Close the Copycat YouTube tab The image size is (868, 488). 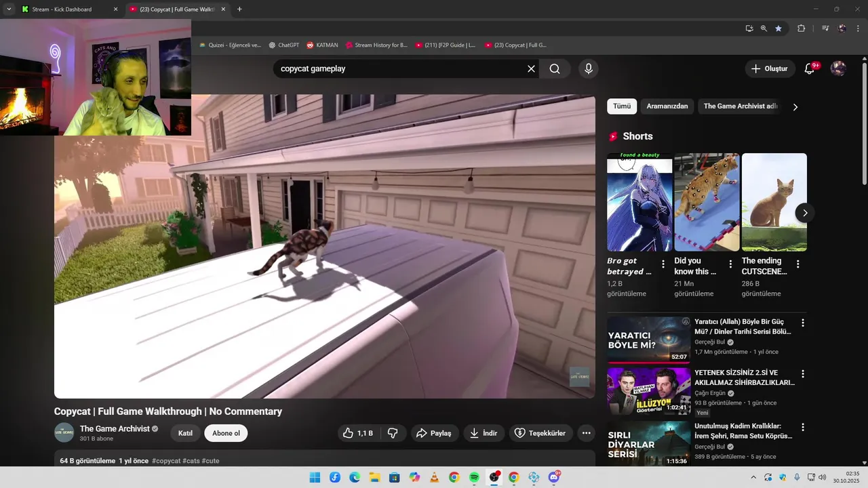pos(223,9)
